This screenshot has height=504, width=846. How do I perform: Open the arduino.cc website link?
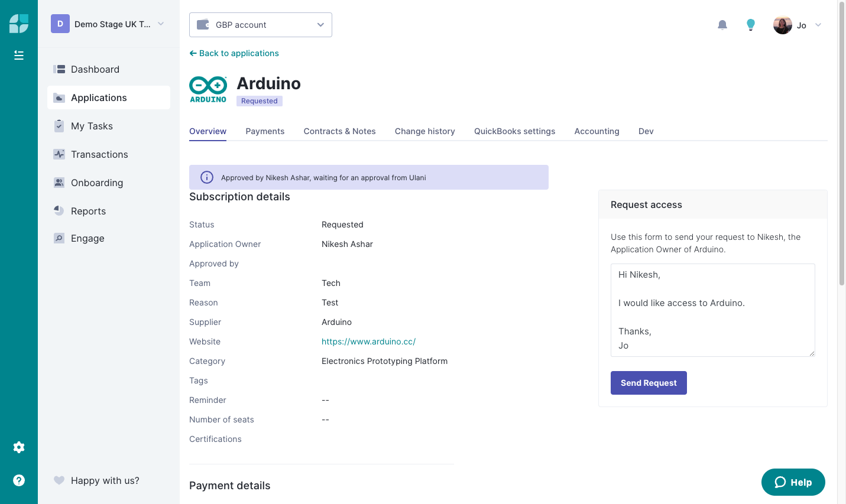[x=368, y=342]
